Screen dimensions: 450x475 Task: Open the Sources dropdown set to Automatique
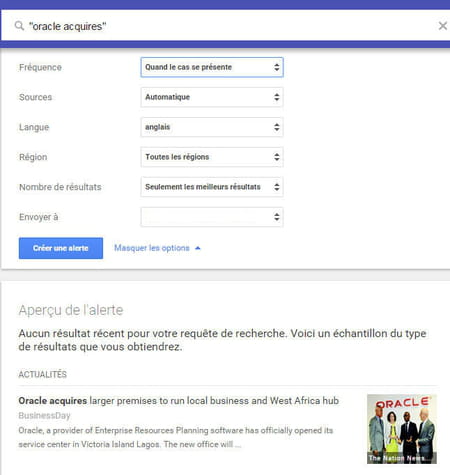(212, 97)
